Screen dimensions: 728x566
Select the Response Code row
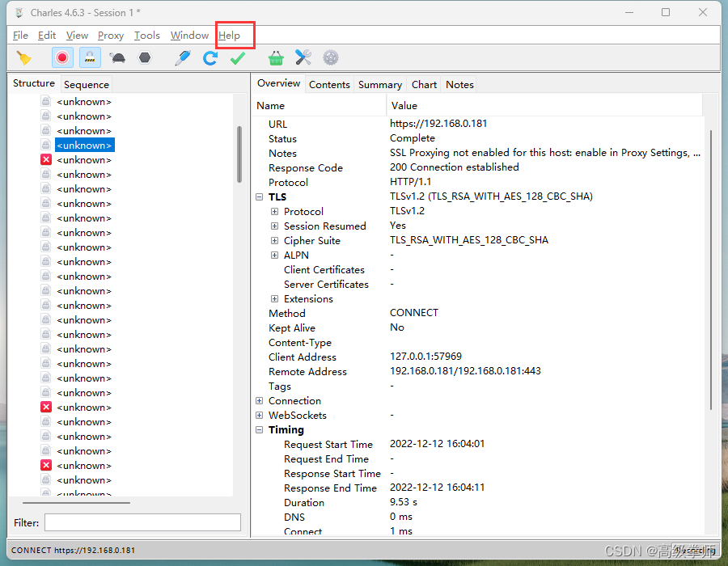[x=478, y=167]
